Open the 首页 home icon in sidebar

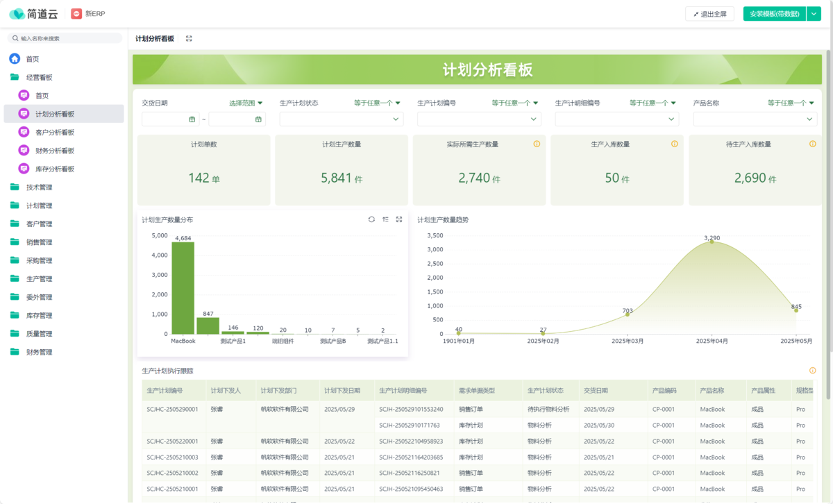coord(15,59)
